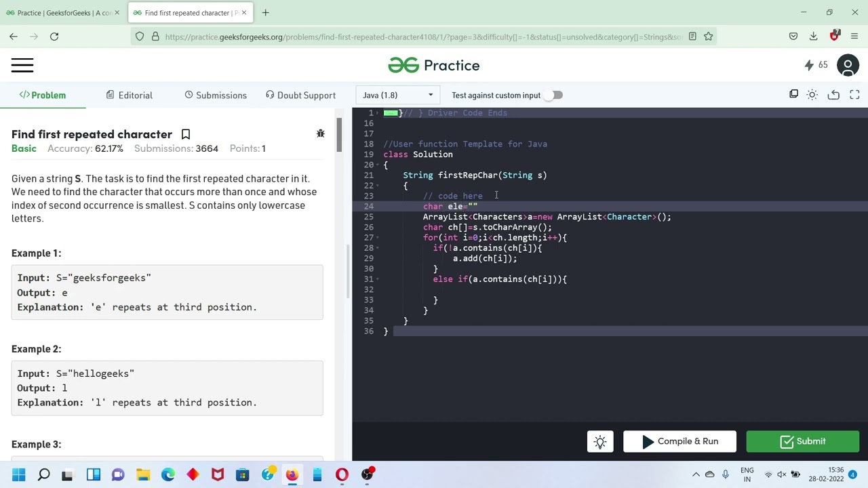868x488 pixels.
Task: Close the Practice | GeeksforGeeks browser tab
Action: click(117, 12)
